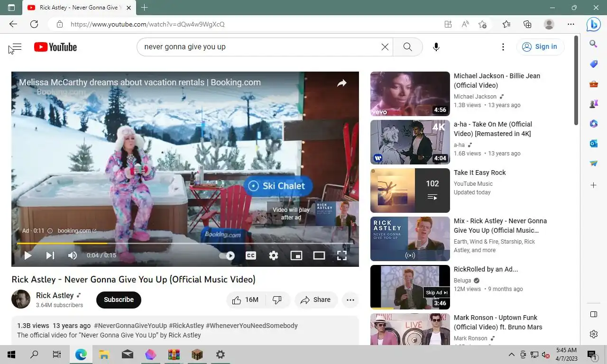Open Windows Task View
The width and height of the screenshot is (607, 364).
point(57,355)
